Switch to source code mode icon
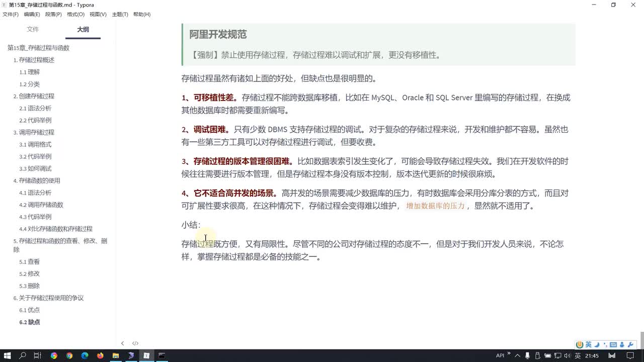Image resolution: width=644 pixels, height=362 pixels. (135, 343)
